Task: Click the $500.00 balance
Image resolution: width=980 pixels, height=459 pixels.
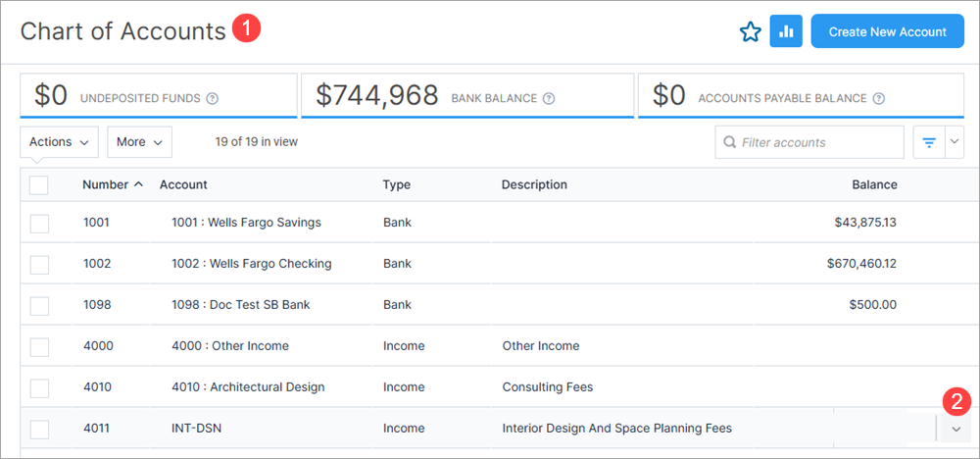Action: coord(873,305)
